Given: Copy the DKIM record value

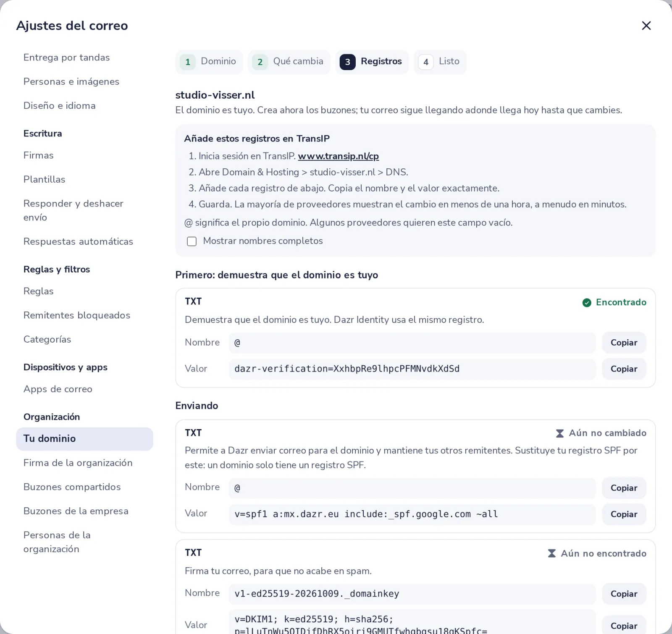Looking at the screenshot, I should pos(624,625).
